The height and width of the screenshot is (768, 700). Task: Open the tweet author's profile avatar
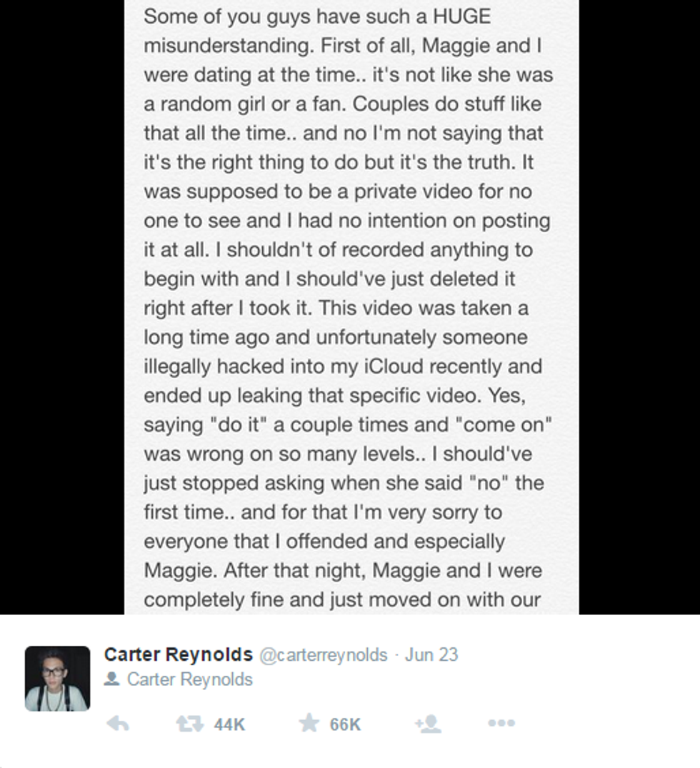click(57, 679)
